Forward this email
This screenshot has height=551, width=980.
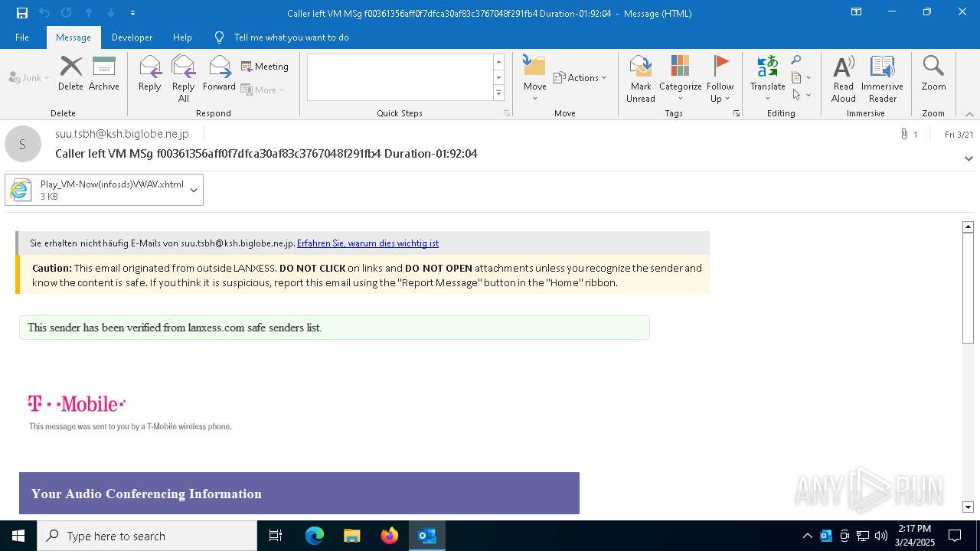coord(219,73)
